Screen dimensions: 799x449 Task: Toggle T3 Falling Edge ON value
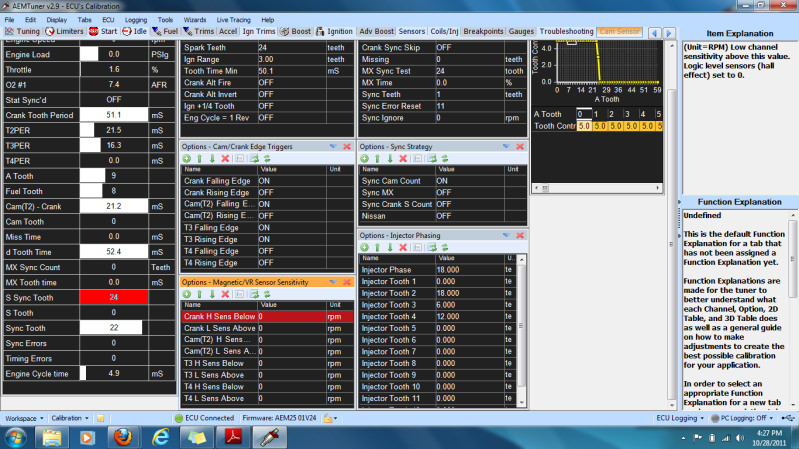tap(291, 228)
